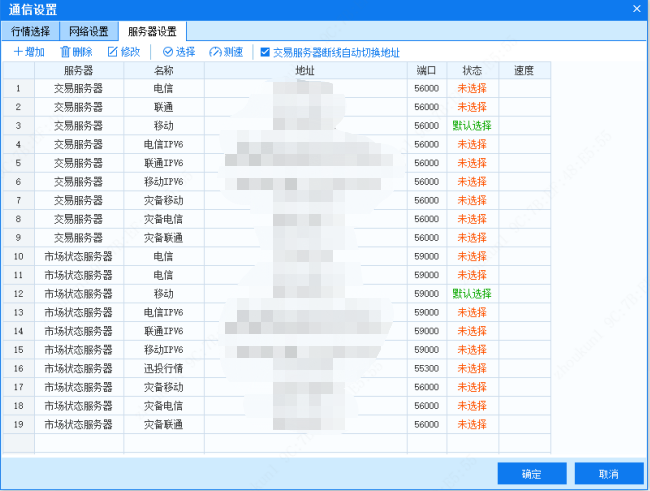Select the 联通 name in row 2
The image size is (650, 491).
point(164,107)
